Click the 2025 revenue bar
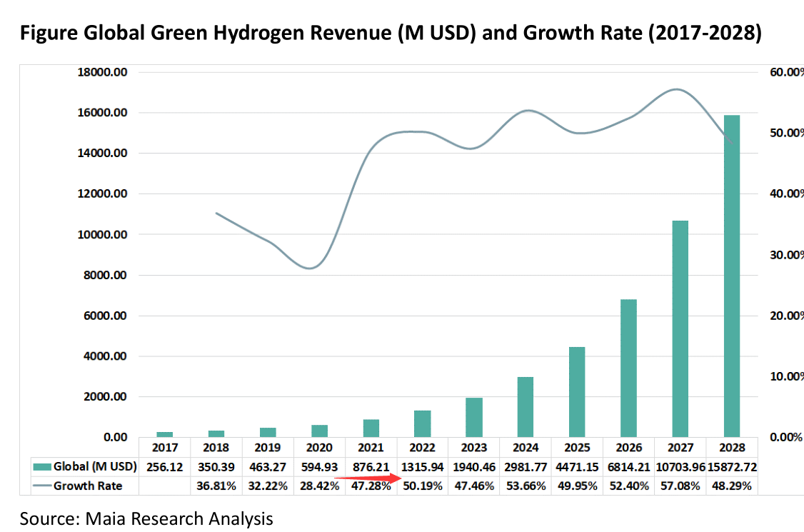The width and height of the screenshot is (804, 532). (577, 391)
